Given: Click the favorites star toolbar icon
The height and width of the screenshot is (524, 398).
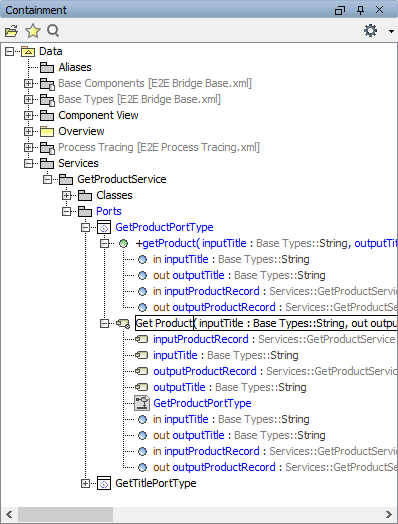Looking at the screenshot, I should point(33,31).
